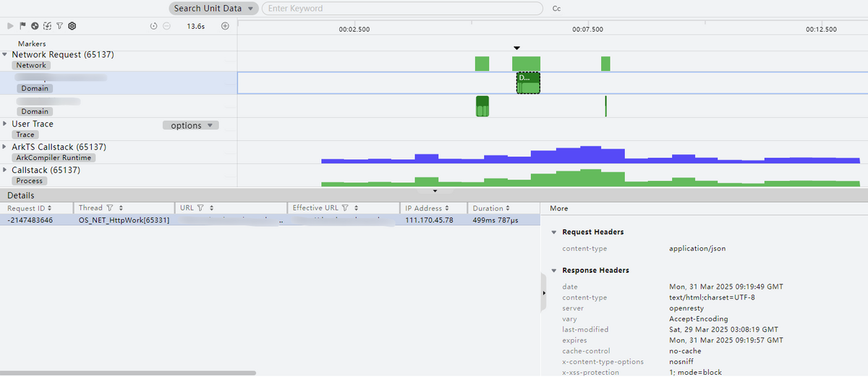Collapse the Request Headers section
Image resolution: width=868 pixels, height=377 pixels.
point(554,232)
